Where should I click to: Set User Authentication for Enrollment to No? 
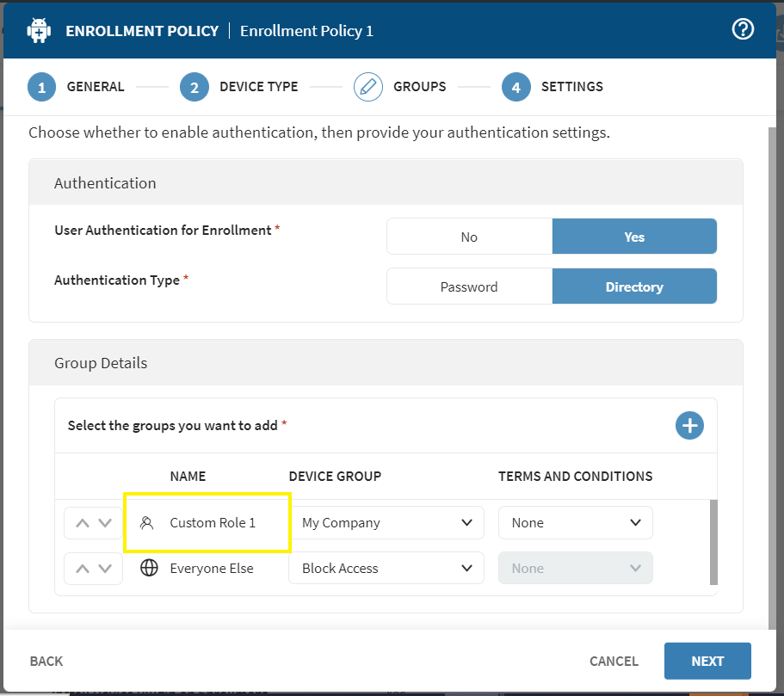tap(469, 237)
